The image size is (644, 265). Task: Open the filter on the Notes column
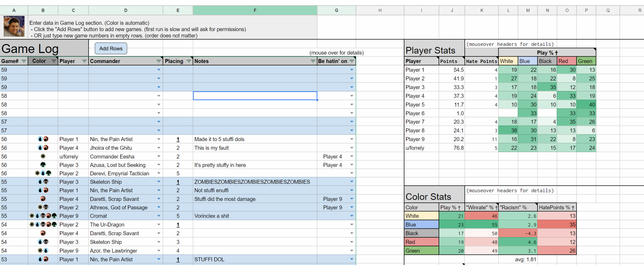pyautogui.click(x=313, y=61)
